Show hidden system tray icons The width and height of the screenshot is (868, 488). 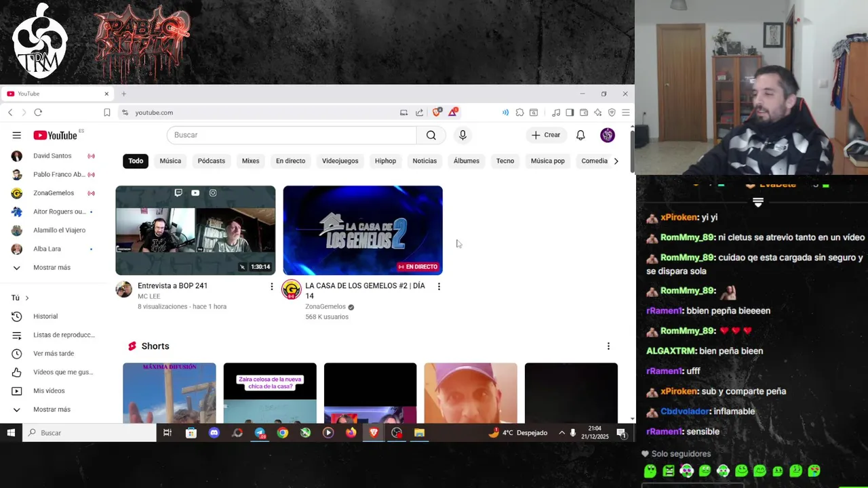(x=561, y=432)
